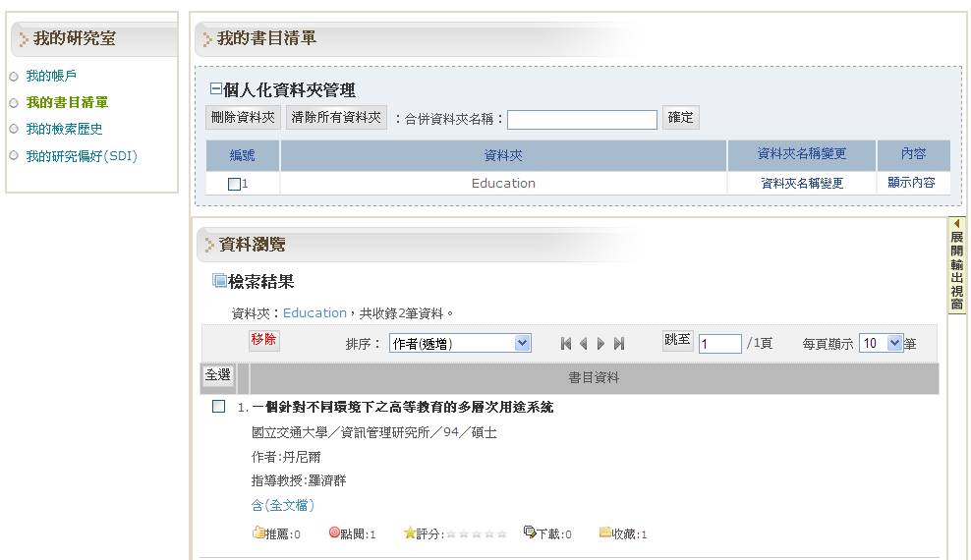Open 我的檢索歷史 in sidebar
The width and height of the screenshot is (971, 560).
coord(64,129)
